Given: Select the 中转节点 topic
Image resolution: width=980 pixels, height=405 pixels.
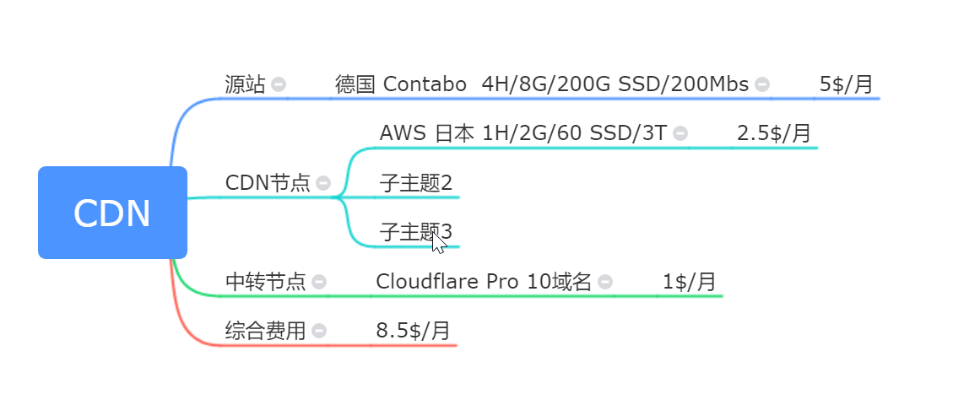Looking at the screenshot, I should click(x=265, y=282).
